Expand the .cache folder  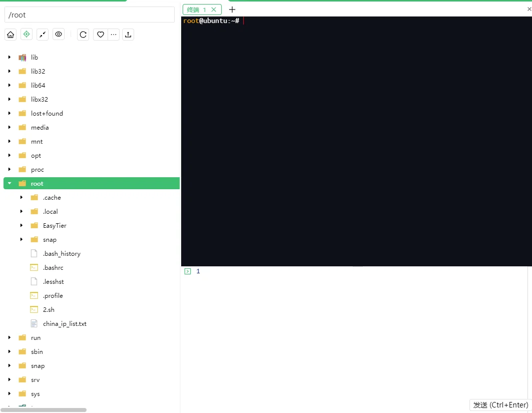tap(22, 198)
